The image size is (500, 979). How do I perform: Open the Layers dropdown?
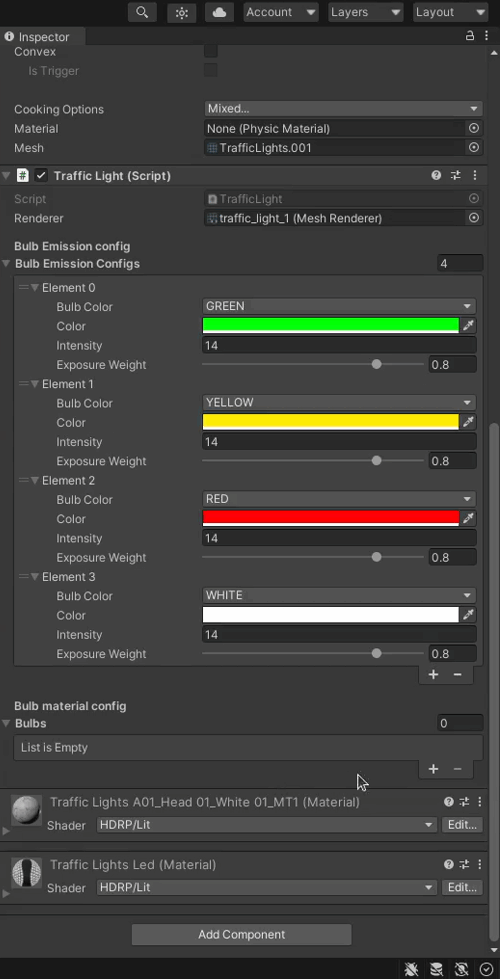tap(366, 12)
